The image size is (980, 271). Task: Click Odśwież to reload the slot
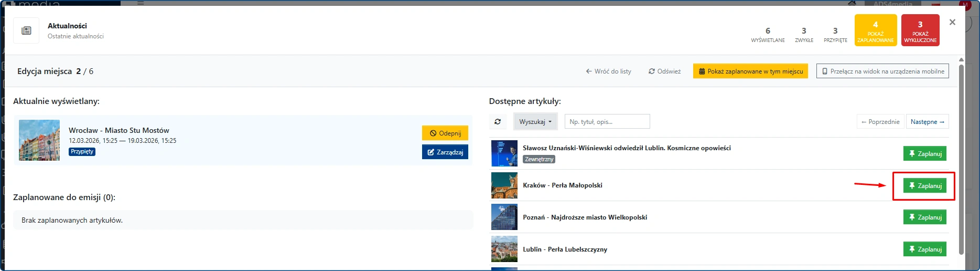[664, 71]
